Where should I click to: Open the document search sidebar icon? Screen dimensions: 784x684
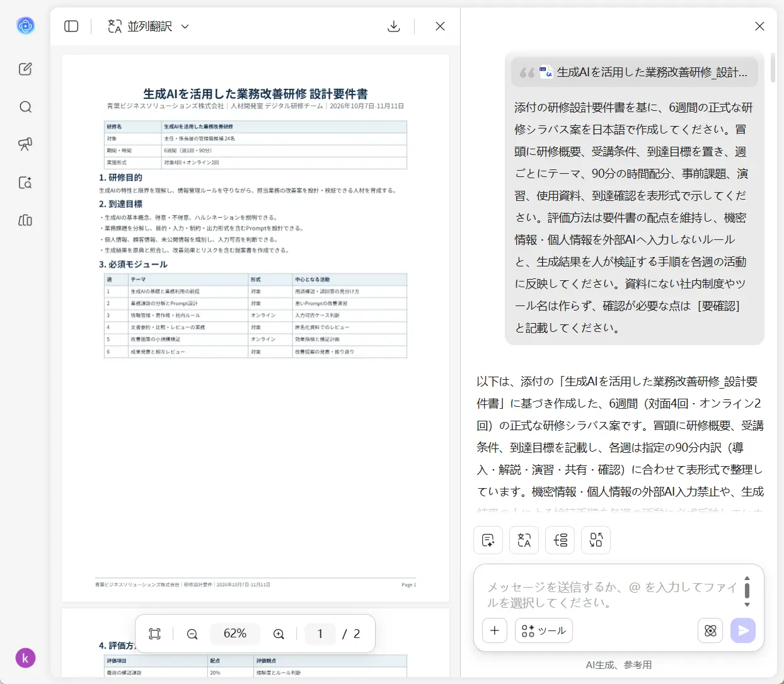[x=25, y=183]
